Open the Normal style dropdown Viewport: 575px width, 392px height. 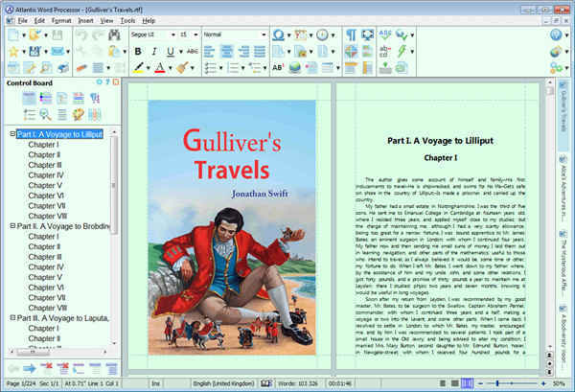pos(264,35)
